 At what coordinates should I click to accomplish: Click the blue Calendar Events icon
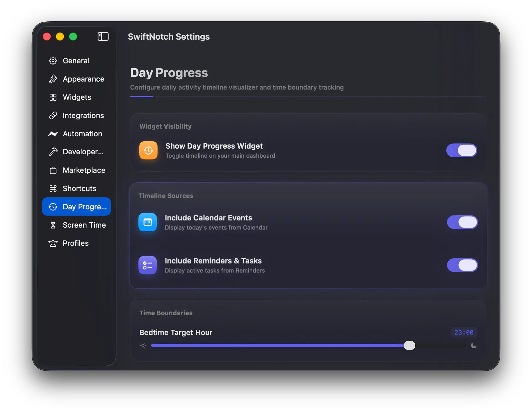[148, 222]
